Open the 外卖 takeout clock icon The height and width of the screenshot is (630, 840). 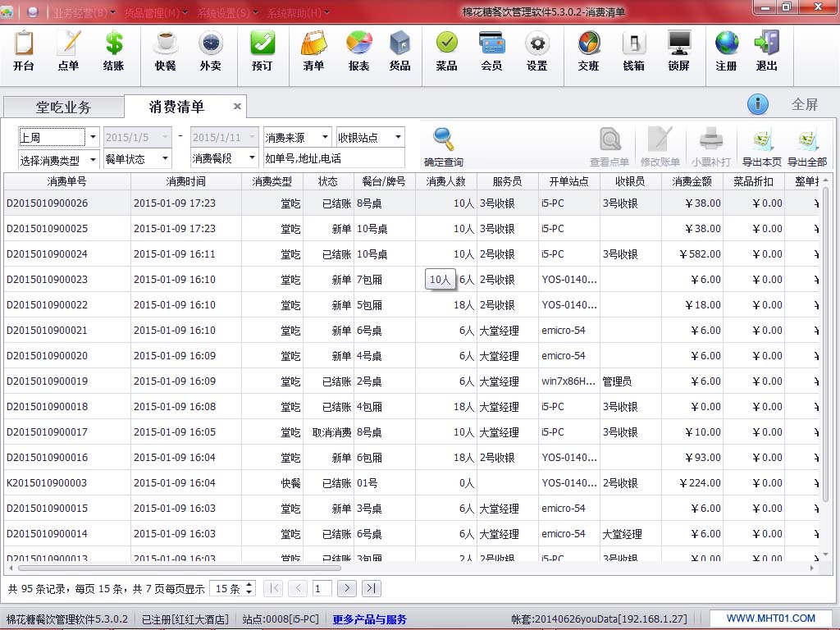tap(211, 52)
